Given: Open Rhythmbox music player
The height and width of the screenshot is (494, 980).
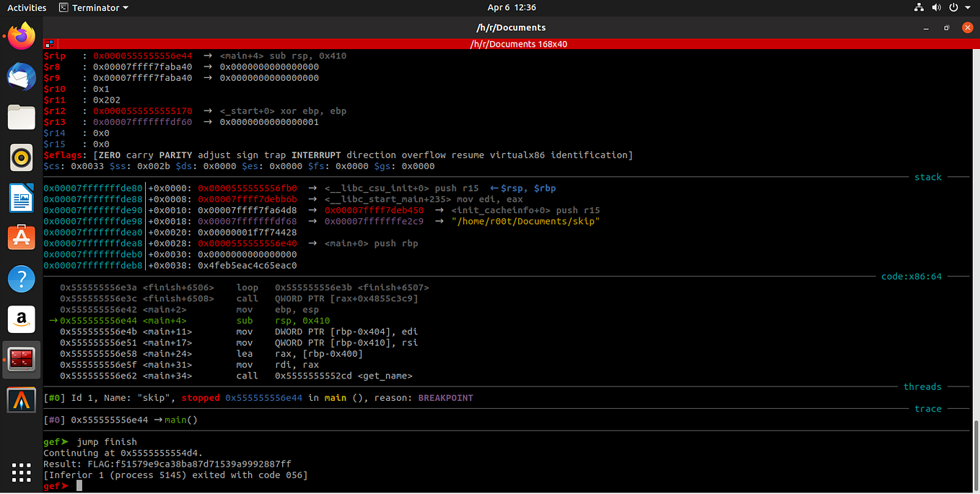Looking at the screenshot, I should click(x=21, y=157).
